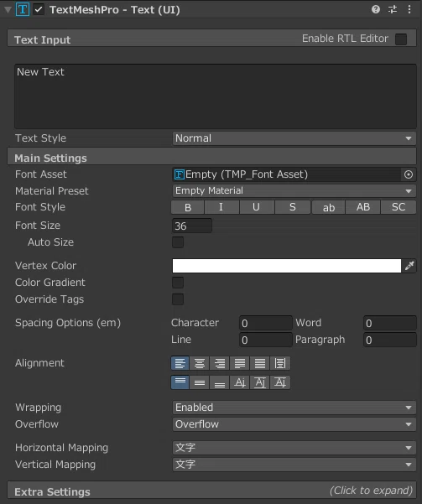The image size is (422, 504).
Task: Click the 'Alignment' label
Action: [39, 363]
